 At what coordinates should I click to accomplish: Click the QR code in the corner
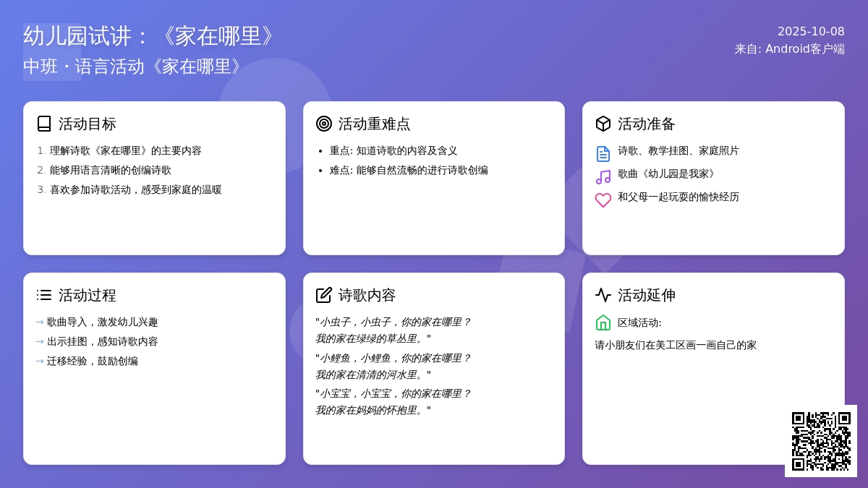(821, 441)
